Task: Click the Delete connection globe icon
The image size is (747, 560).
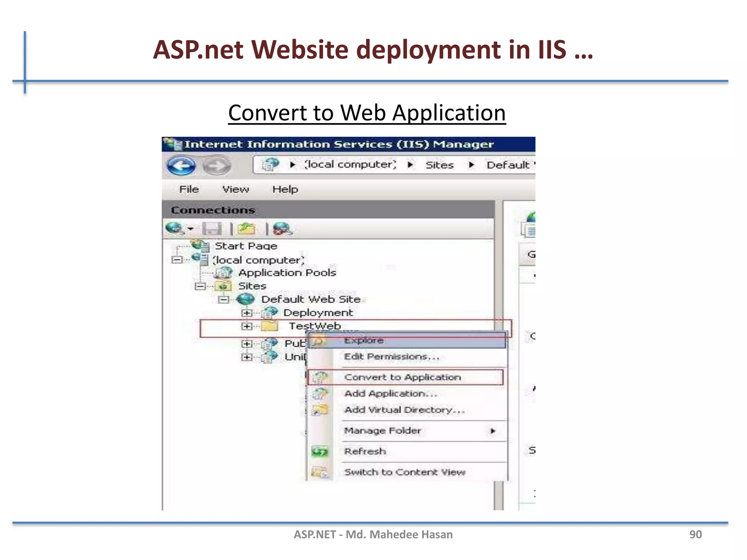Action: [x=282, y=229]
